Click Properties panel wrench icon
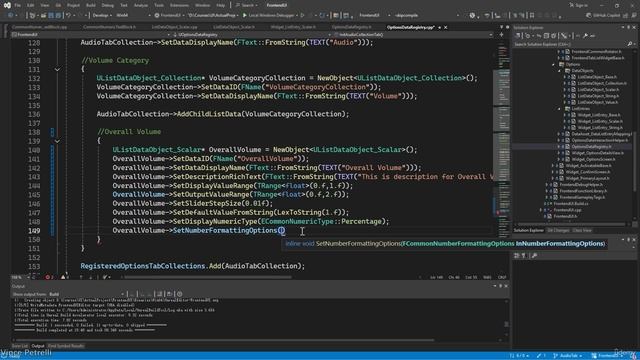The width and height of the screenshot is (640, 360). point(534,256)
